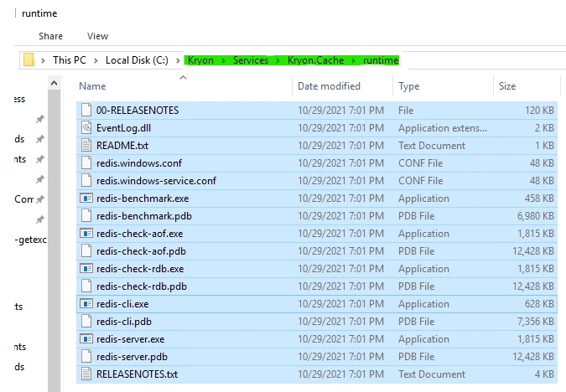Image resolution: width=566 pixels, height=392 pixels.
Task: Select the redis.windows-service.conf file name
Action: [x=156, y=181]
